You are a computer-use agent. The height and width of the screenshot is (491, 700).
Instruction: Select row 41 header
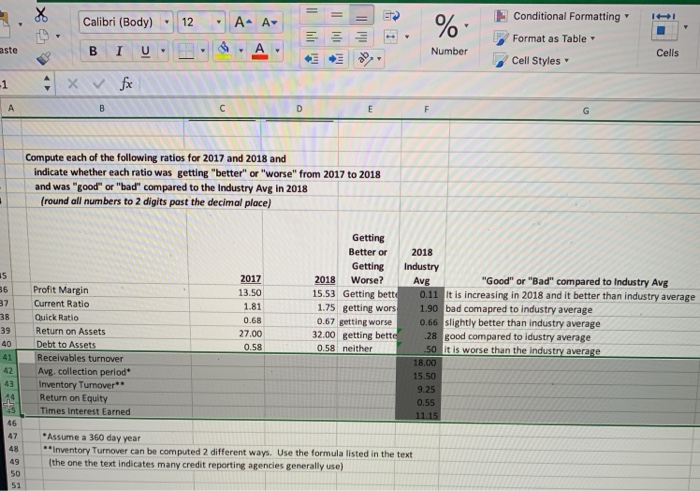click(x=8, y=358)
